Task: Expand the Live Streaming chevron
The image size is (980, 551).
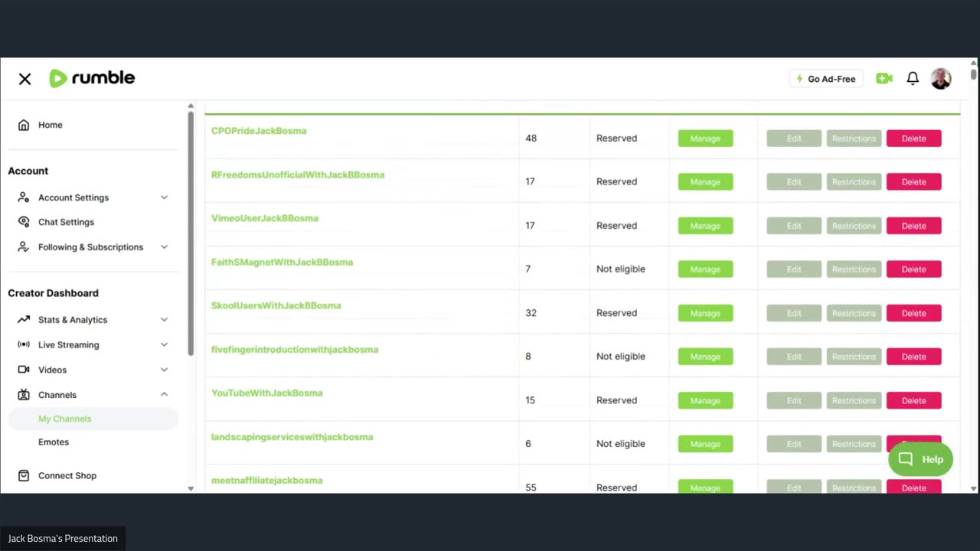Action: point(164,344)
